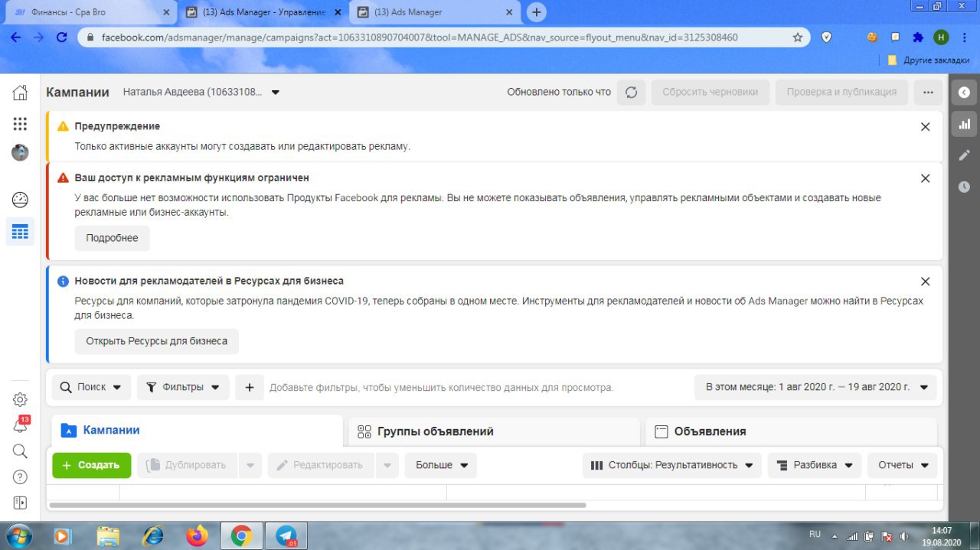
Task: Open a new browser tab
Action: click(x=537, y=12)
